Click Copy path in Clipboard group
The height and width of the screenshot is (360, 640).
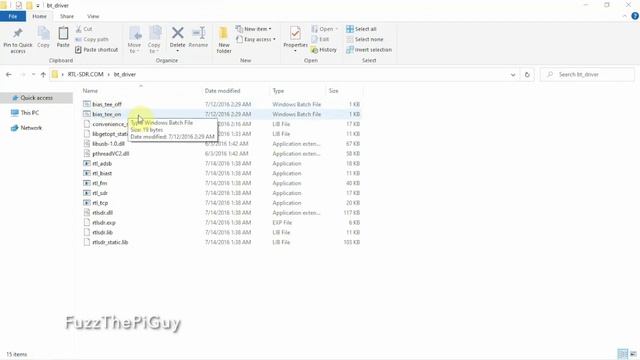(92, 39)
